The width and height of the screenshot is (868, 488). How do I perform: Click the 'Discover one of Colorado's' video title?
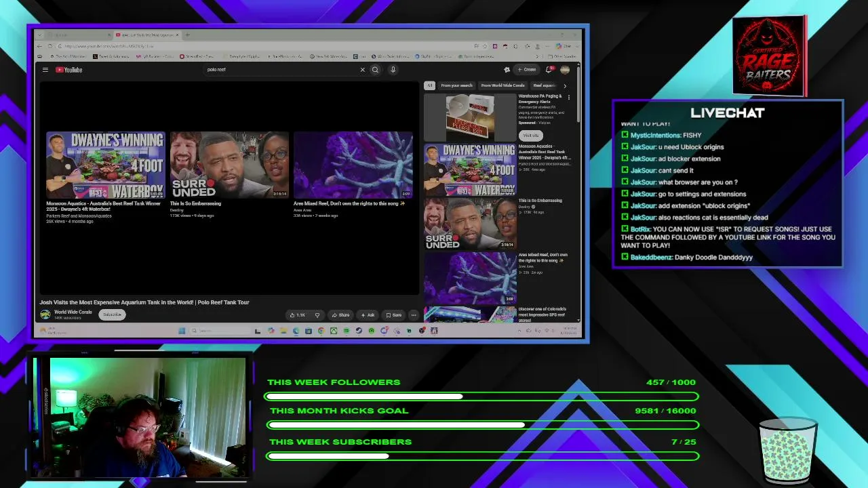542,314
